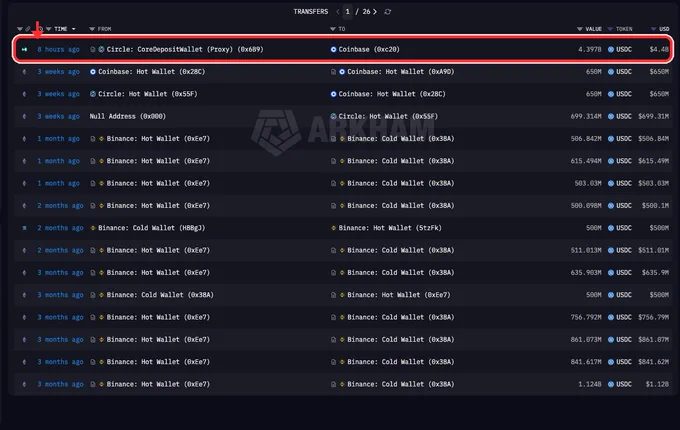Click the Solana chain icon on H8BgJ row
The image size is (680, 430).
24,228
